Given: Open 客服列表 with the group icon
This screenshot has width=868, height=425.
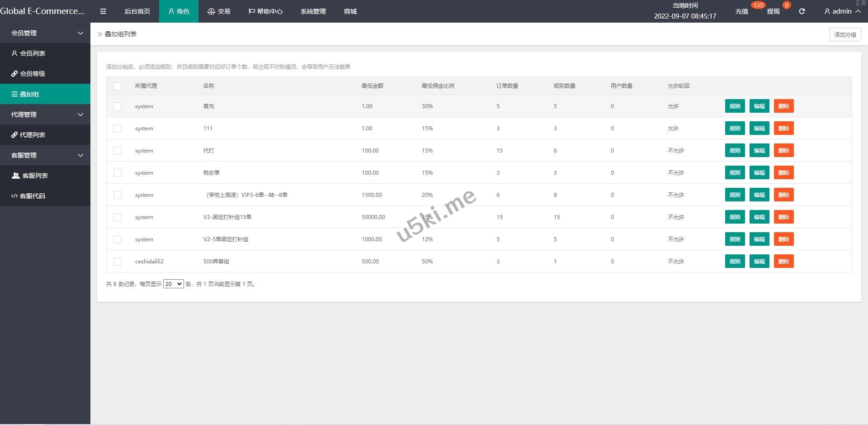Looking at the screenshot, I should [30, 176].
